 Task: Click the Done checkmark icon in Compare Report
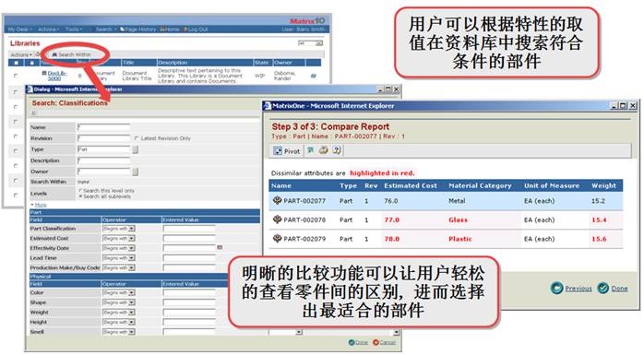pos(602,288)
